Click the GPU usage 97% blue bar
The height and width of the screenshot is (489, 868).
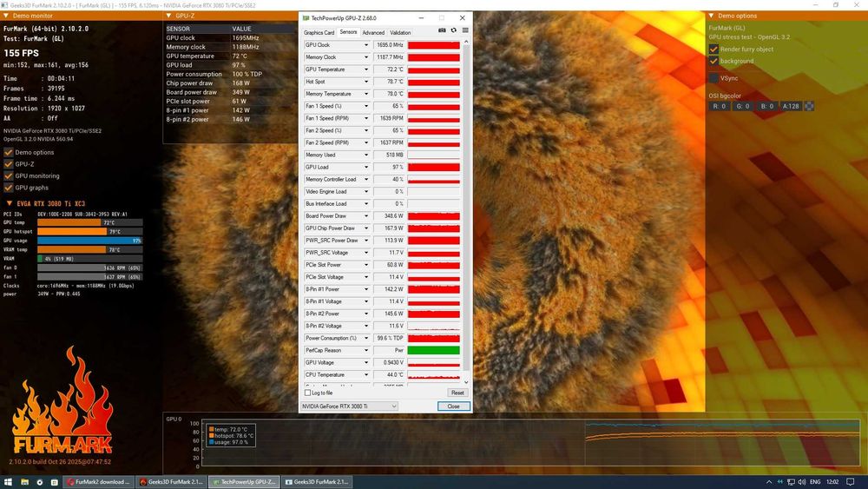(89, 241)
